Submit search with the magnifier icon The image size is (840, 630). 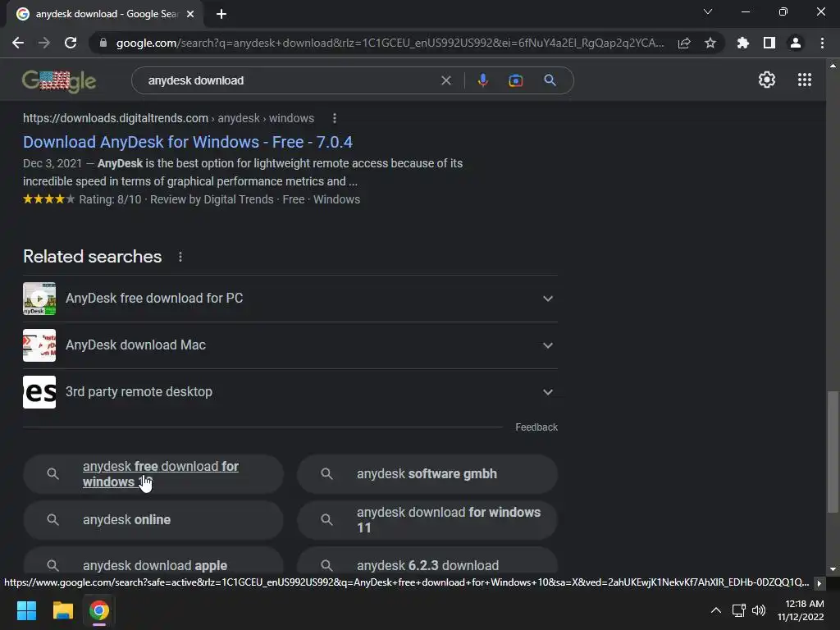[x=550, y=80]
